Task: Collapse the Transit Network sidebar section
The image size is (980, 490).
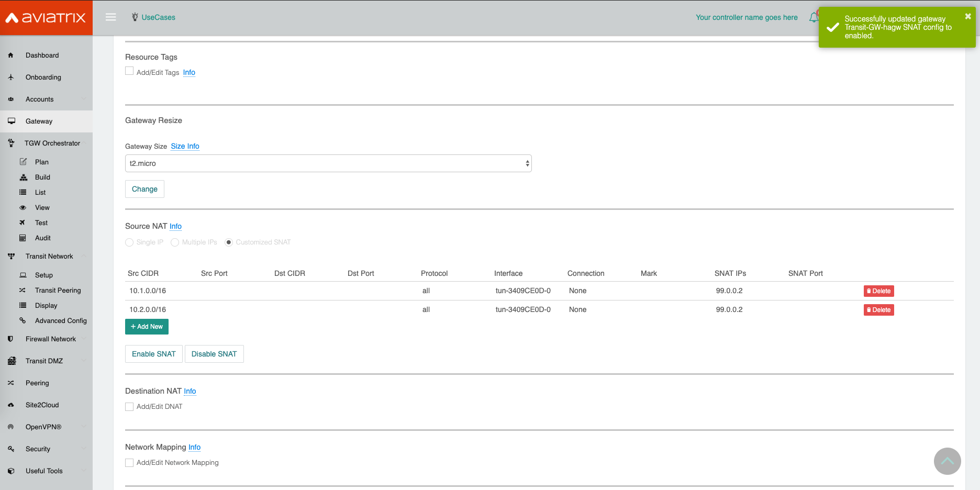Action: [x=49, y=257]
